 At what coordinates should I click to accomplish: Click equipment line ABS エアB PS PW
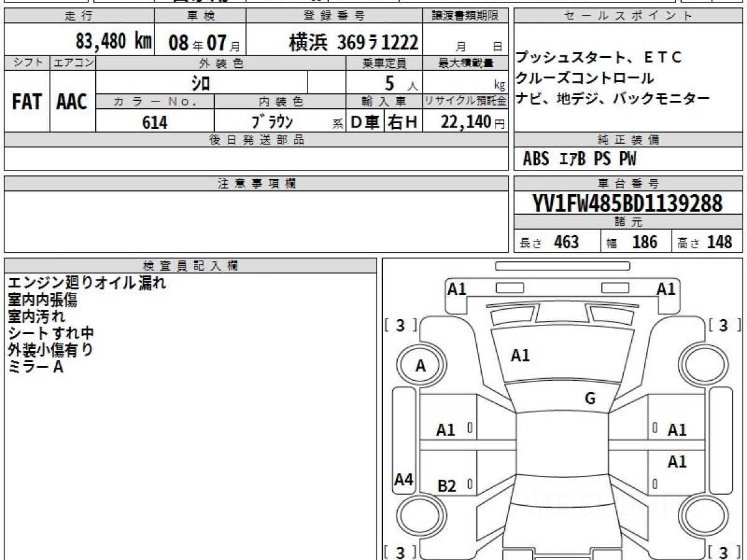point(580,159)
